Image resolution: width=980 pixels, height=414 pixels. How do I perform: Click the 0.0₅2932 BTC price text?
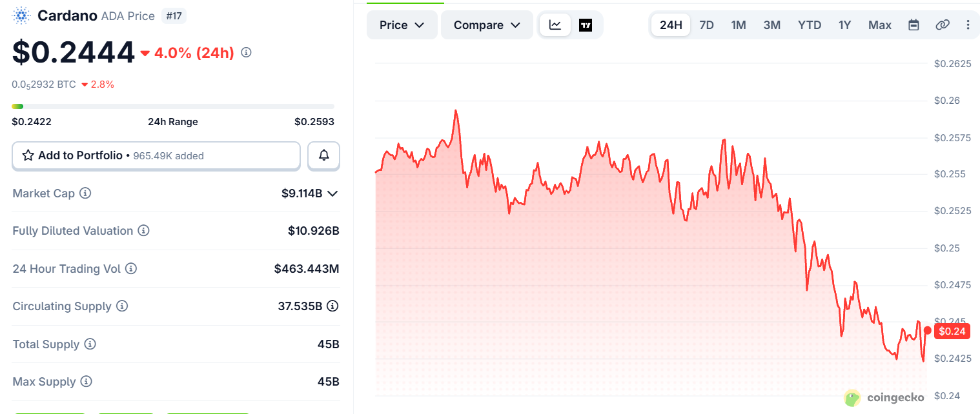click(44, 84)
